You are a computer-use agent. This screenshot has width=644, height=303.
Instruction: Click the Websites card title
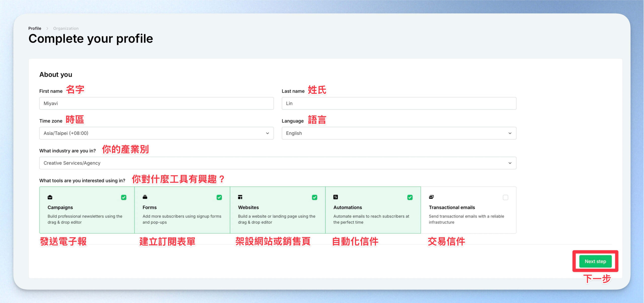click(x=248, y=208)
